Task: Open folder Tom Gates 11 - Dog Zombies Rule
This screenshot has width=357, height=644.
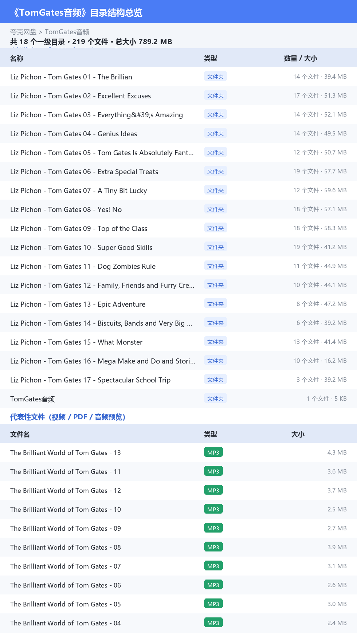Action: tap(178, 266)
